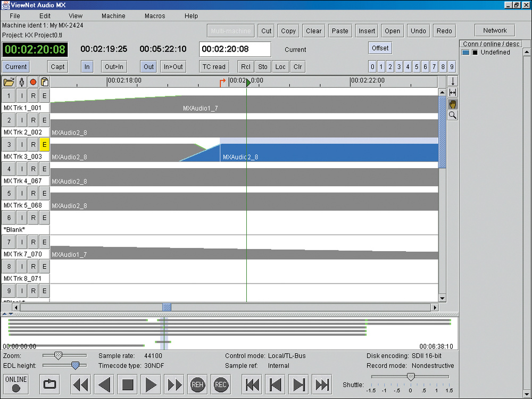Viewport: 532px width, 399px height.
Task: Click the red record dot above tracks
Action: pyautogui.click(x=33, y=82)
